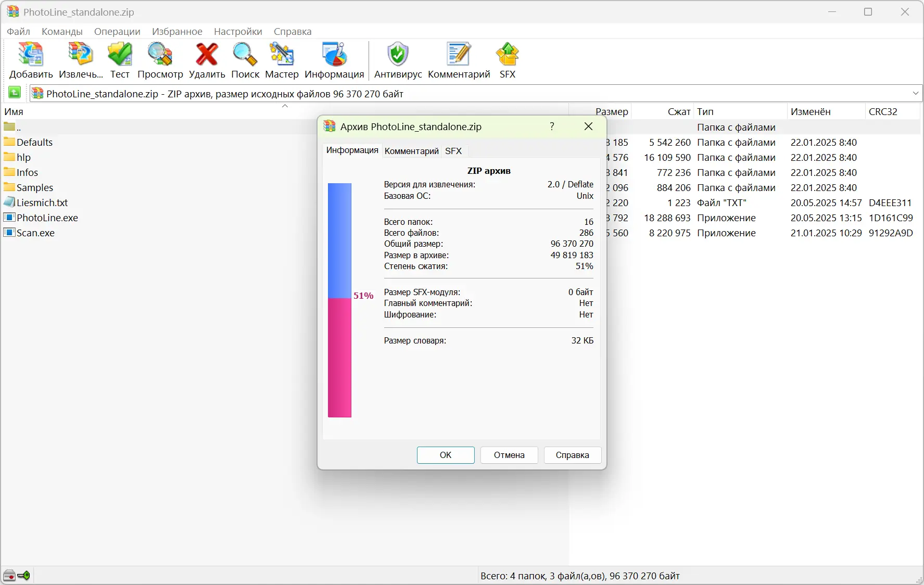Image resolution: width=924 pixels, height=585 pixels.
Task: Run the Тест archive test icon
Action: (x=120, y=55)
